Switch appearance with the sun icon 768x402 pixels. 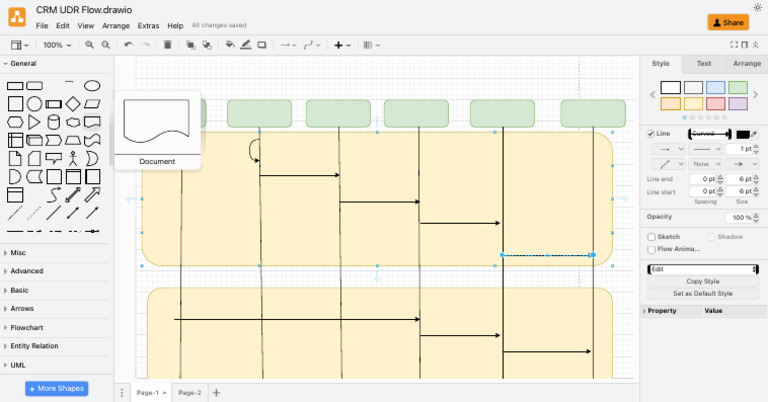coord(757,7)
